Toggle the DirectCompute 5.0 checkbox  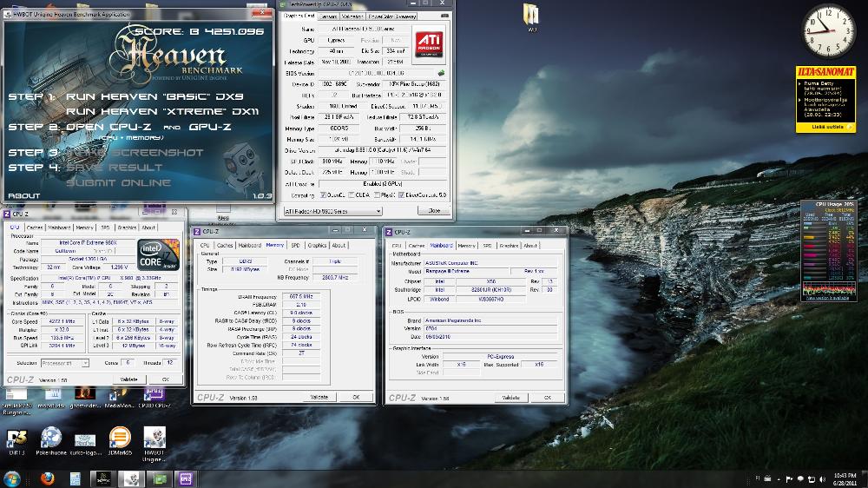(x=401, y=195)
